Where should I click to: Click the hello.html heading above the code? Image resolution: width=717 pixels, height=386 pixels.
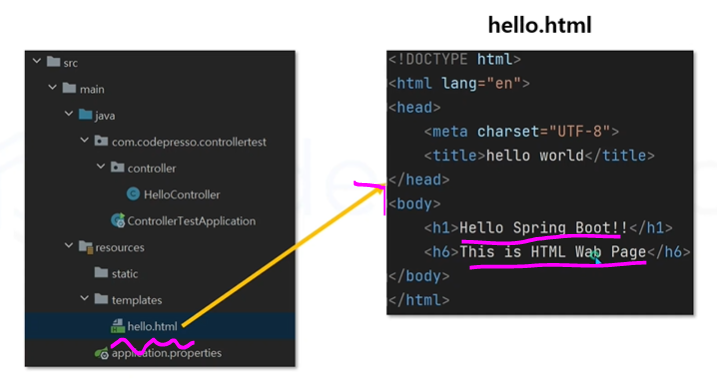[x=540, y=25]
